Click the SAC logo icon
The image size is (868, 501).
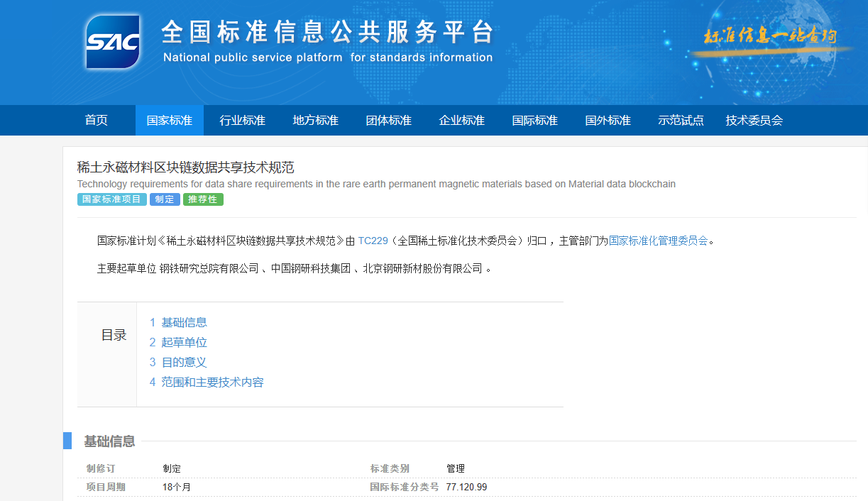112,42
